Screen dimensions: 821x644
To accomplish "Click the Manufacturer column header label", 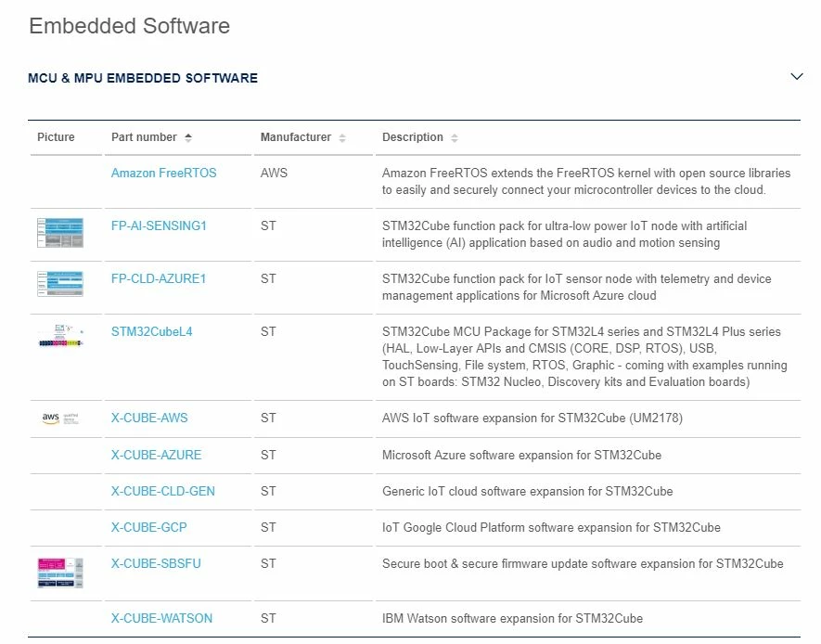I will click(296, 137).
